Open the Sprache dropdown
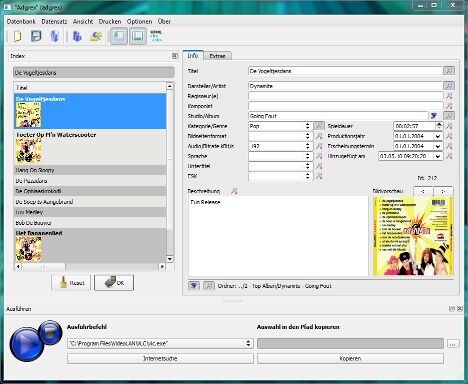Screen dimensions: 468x384 point(280,156)
